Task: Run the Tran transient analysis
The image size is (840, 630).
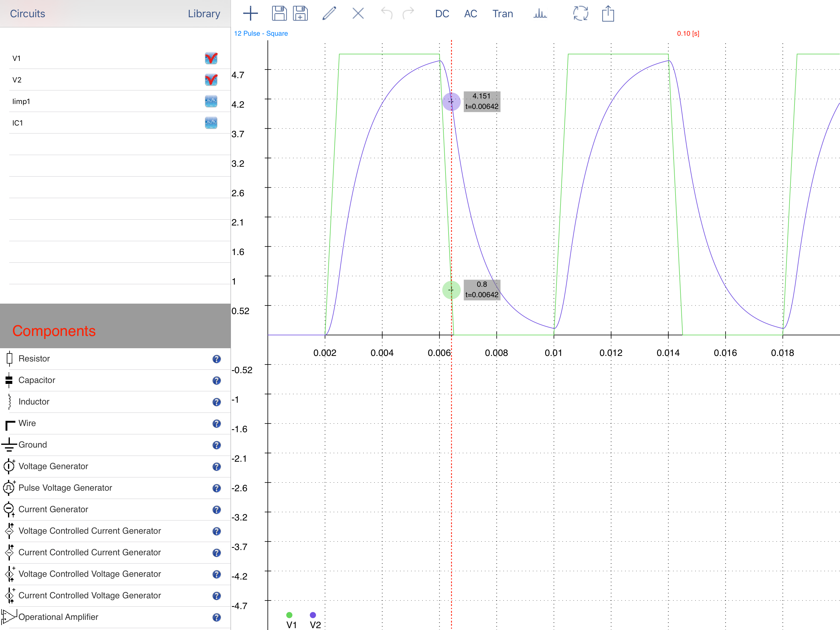Action: pos(502,14)
